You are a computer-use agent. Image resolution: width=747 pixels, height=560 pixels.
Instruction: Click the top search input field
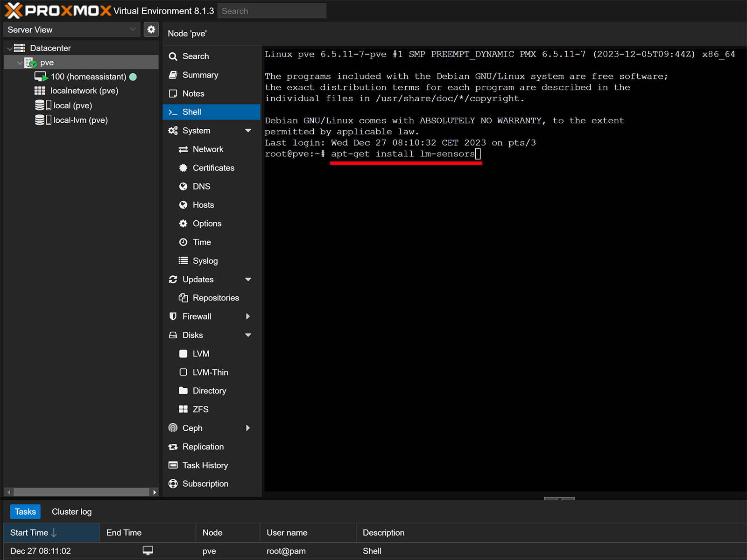[272, 10]
